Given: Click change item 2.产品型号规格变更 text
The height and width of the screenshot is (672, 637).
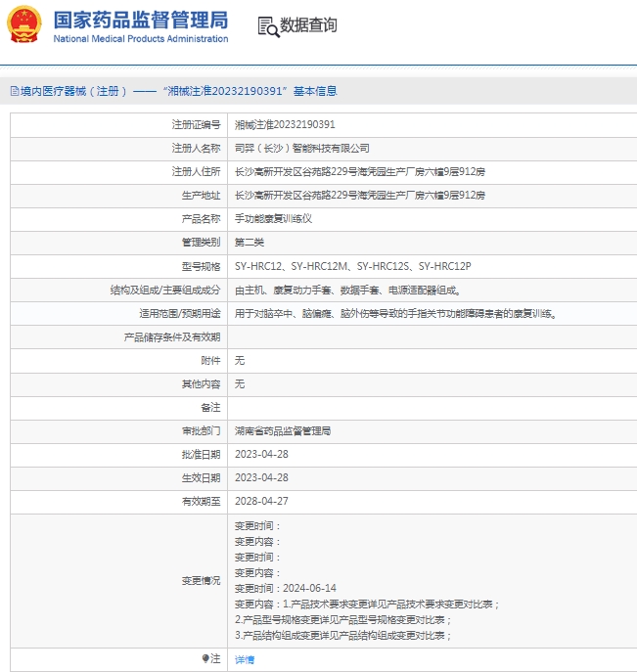Looking at the screenshot, I should tap(342, 620).
